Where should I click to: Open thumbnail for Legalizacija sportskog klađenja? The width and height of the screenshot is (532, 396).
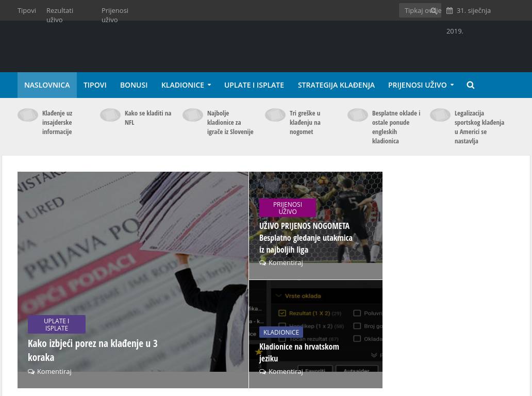(440, 115)
